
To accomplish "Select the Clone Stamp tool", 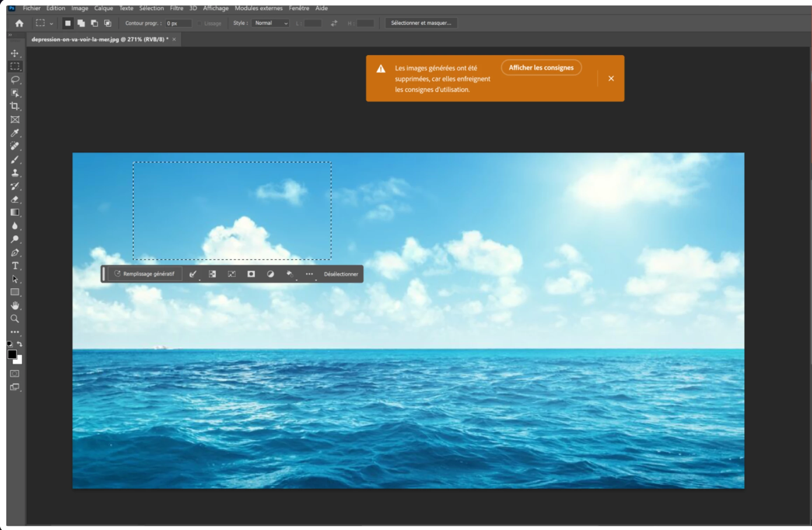I will (15, 173).
